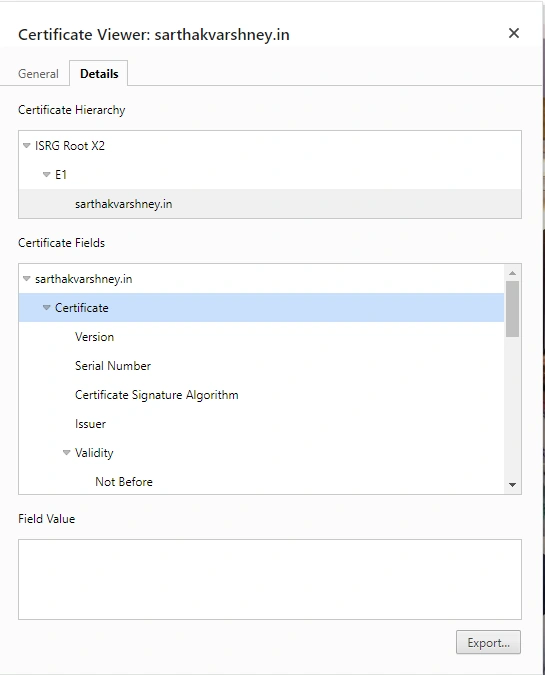Switch to the General tab
Viewport: 545px width, 675px height.
[38, 74]
